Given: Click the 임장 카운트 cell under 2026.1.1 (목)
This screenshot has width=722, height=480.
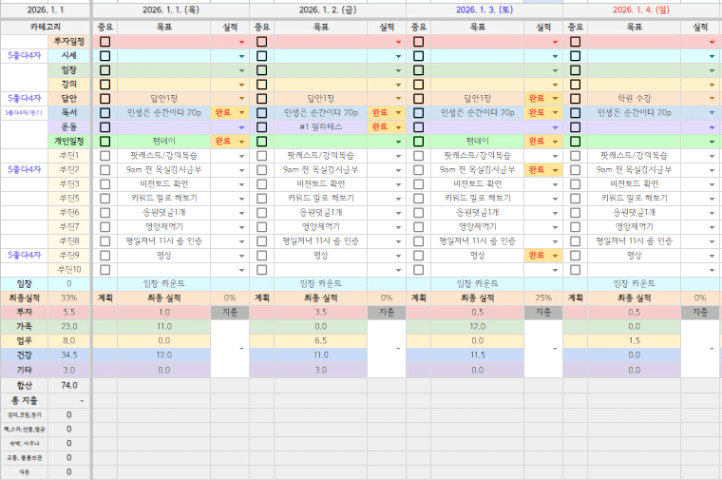Looking at the screenshot, I should click(x=164, y=284).
